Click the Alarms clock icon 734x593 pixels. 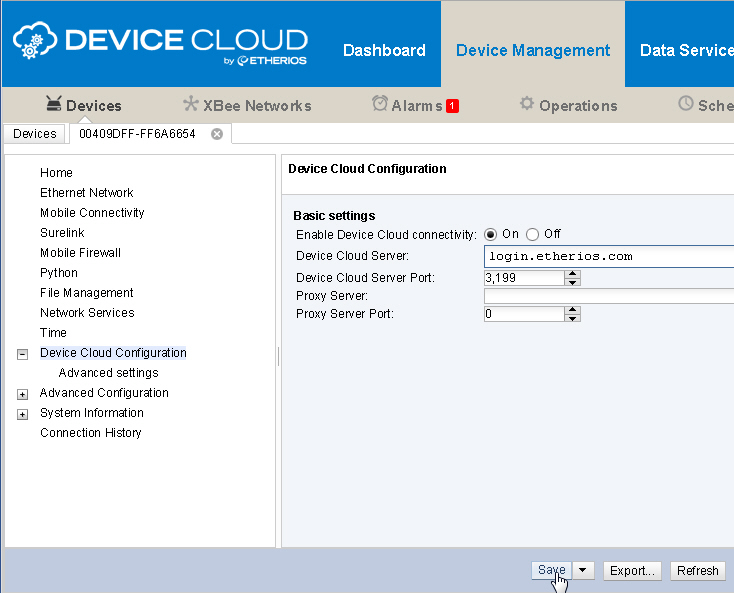380,104
